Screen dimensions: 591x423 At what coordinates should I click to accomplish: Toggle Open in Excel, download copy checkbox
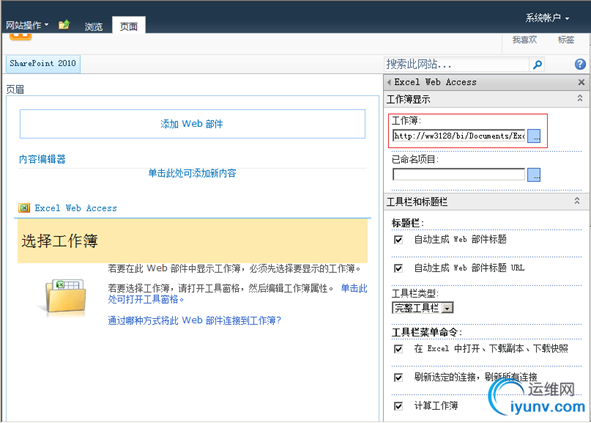pyautogui.click(x=398, y=349)
